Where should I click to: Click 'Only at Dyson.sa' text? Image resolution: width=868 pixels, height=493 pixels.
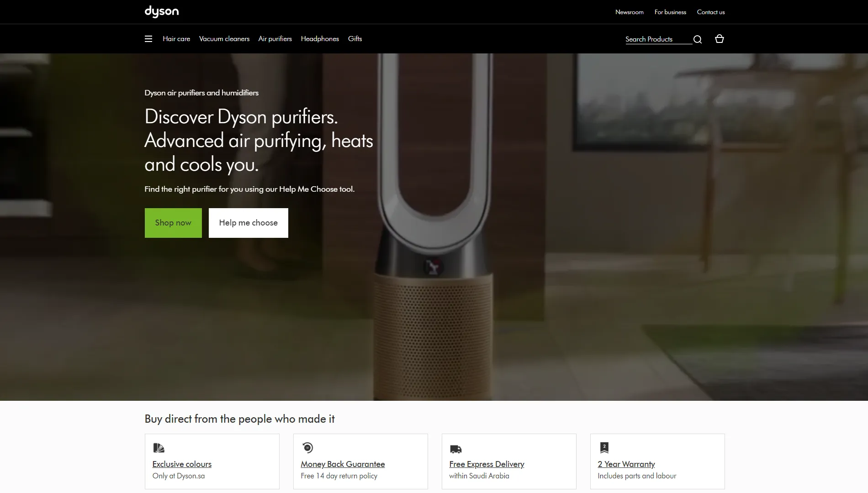click(x=179, y=476)
